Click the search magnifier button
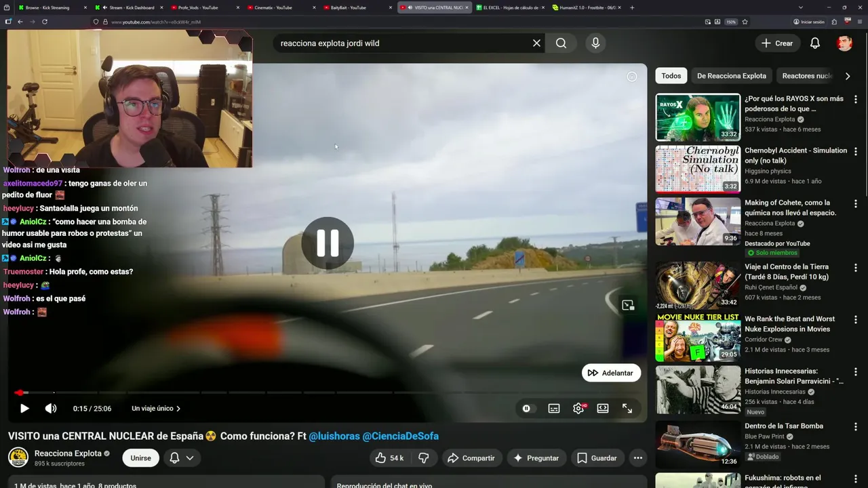 [561, 43]
